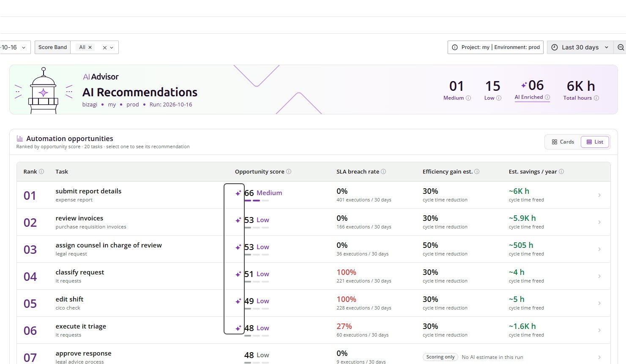Click the bar chart icon beside Automation opportunities
The width and height of the screenshot is (626, 364).
point(19,139)
